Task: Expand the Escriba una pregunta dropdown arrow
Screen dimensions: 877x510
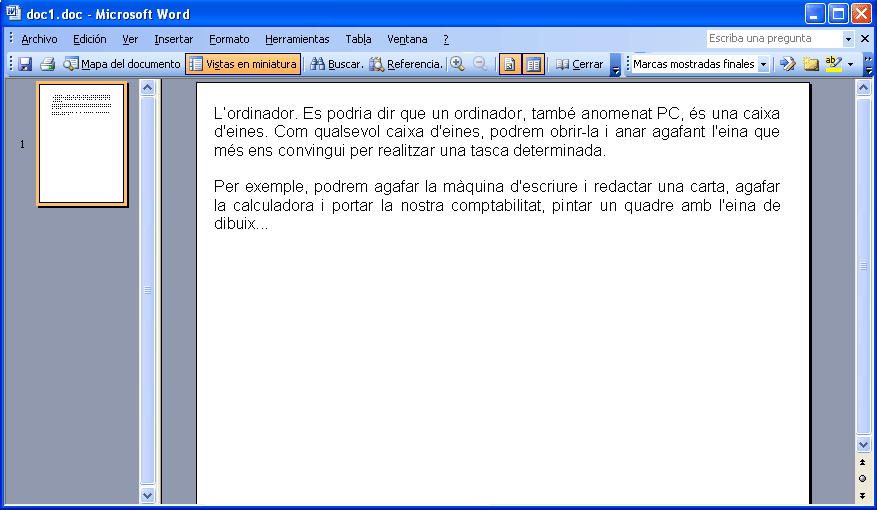Action: pos(849,39)
